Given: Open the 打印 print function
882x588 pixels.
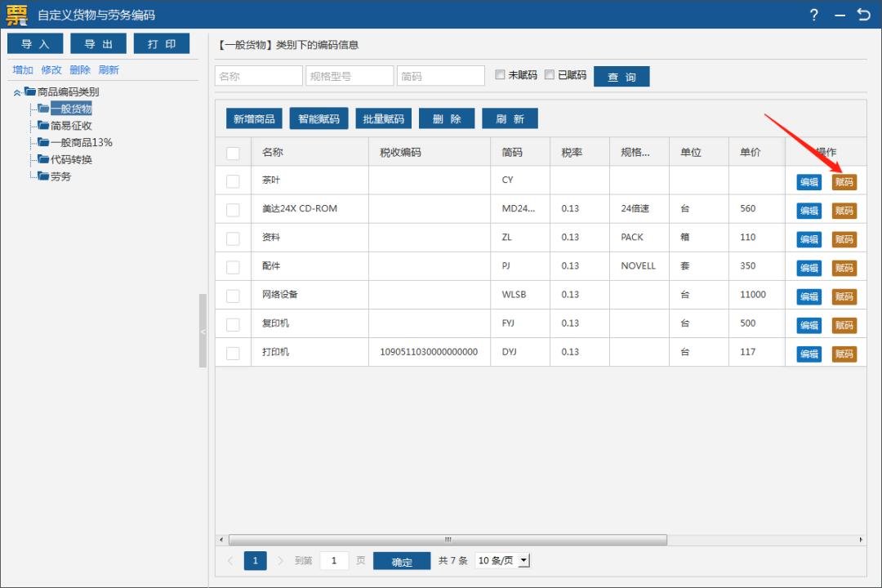Looking at the screenshot, I should point(162,43).
